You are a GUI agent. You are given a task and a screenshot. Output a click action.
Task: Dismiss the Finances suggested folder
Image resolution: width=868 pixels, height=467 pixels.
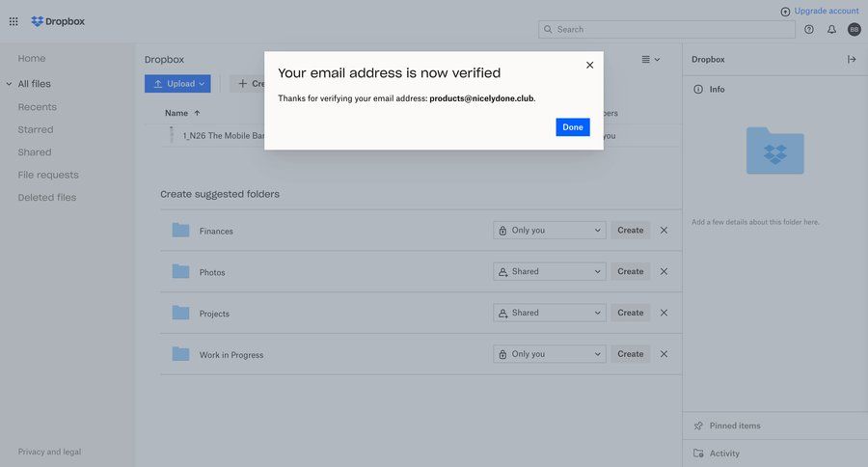pyautogui.click(x=664, y=230)
